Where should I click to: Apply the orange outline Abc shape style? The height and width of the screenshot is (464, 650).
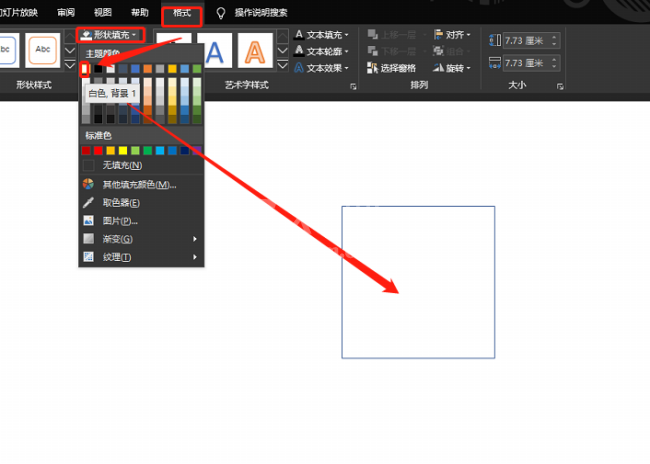[x=43, y=50]
